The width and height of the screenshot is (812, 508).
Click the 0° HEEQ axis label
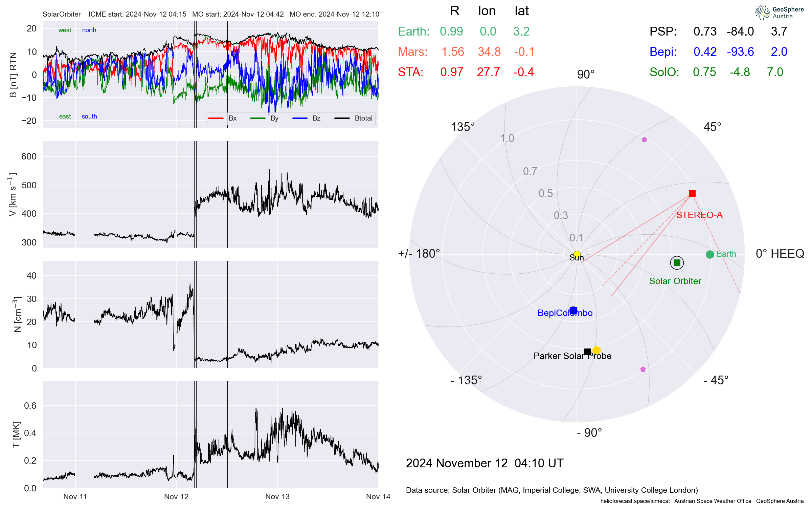coord(780,254)
